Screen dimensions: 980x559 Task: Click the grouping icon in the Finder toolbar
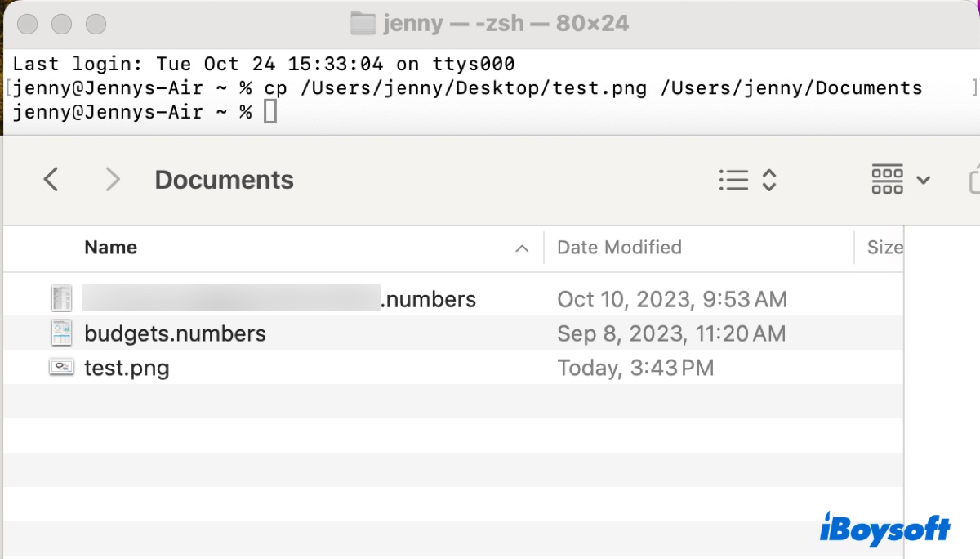pyautogui.click(x=887, y=180)
